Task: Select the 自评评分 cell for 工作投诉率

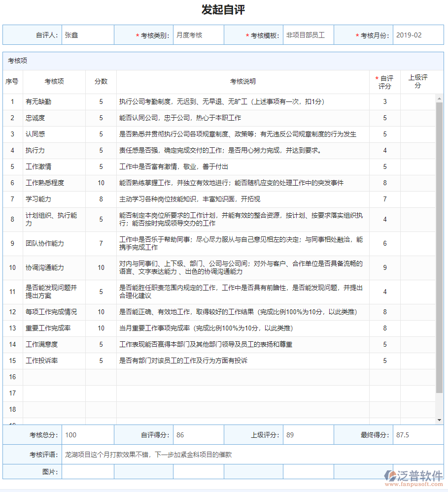Action: 384,361
